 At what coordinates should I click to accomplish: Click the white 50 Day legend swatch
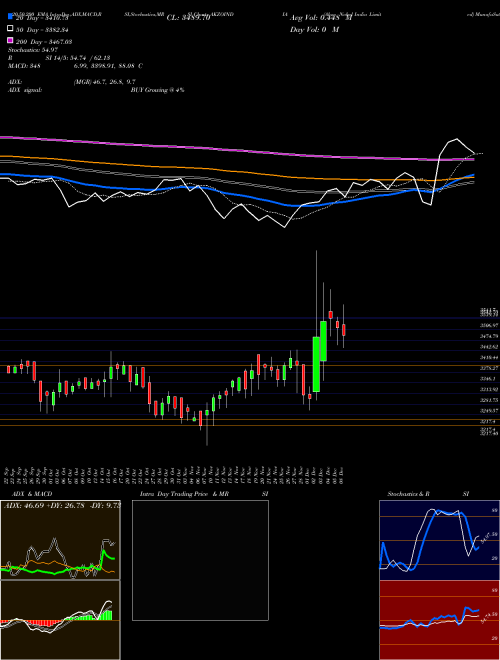(11, 29)
